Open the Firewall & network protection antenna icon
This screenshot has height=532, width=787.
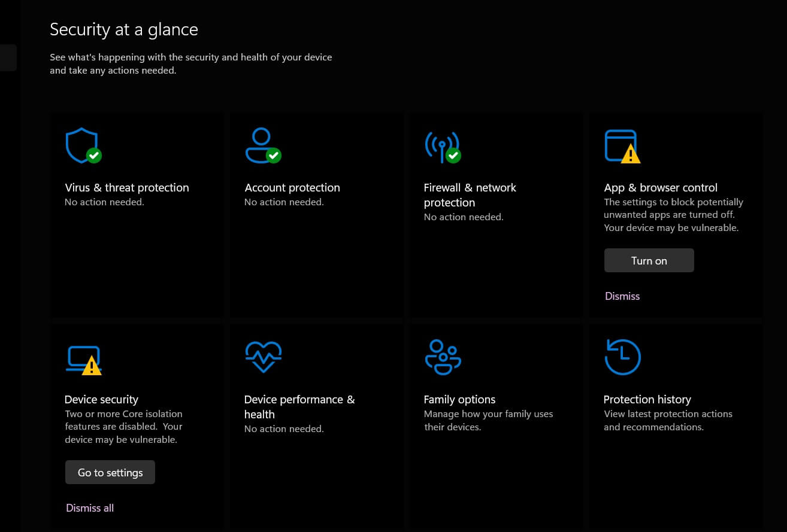[442, 145]
